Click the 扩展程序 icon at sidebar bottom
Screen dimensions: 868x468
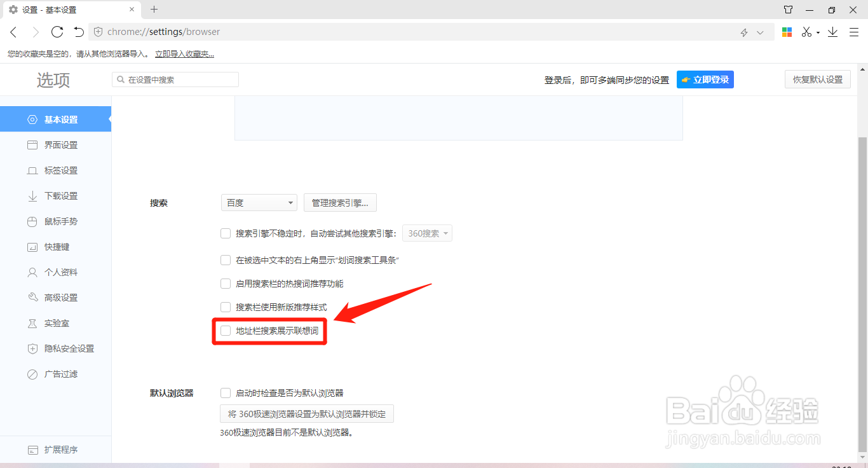pyautogui.click(x=32, y=450)
